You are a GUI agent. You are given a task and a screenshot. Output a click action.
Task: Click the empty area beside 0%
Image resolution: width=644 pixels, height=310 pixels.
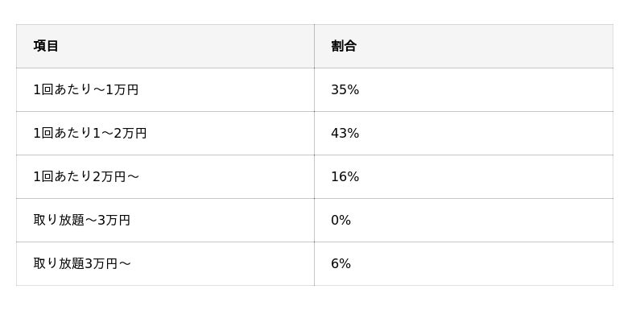(x=481, y=220)
